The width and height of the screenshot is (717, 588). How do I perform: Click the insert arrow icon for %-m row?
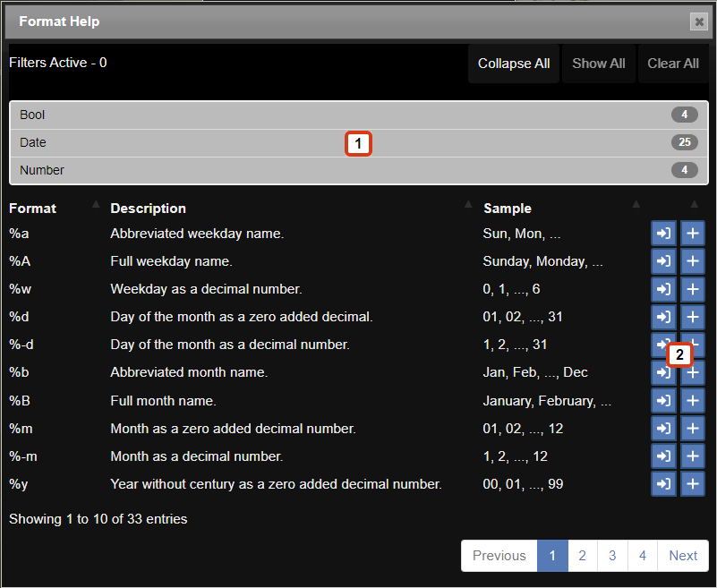(663, 456)
